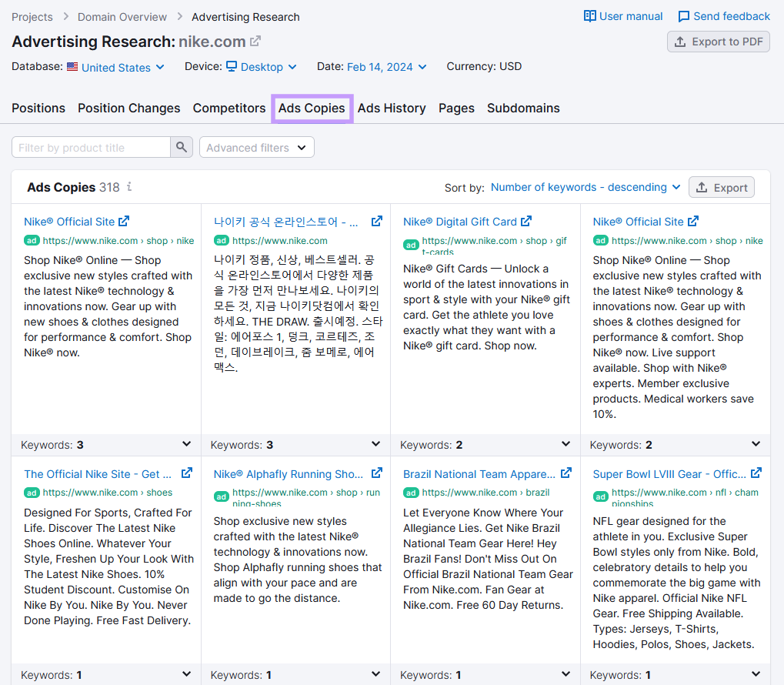
Task: Switch to the Ads History tab
Action: click(x=392, y=108)
